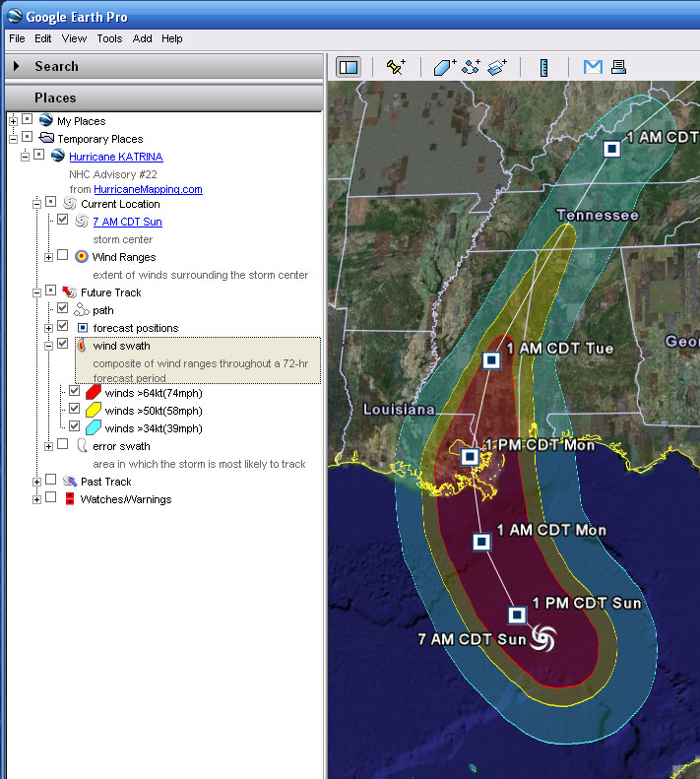Image resolution: width=700 pixels, height=779 pixels.
Task: Open the Email envelope tool
Action: tap(593, 67)
